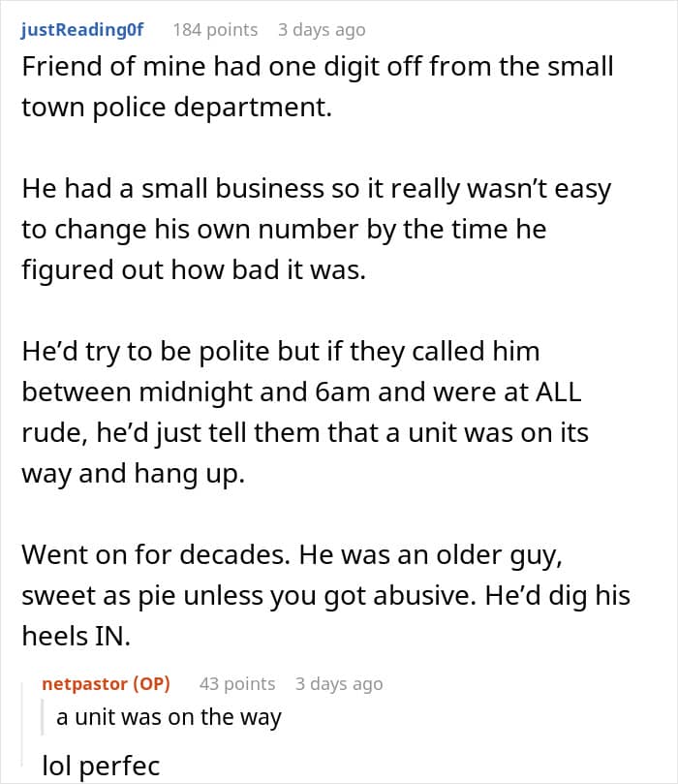Viewport: 678px width, 784px height.
Task: Click paragraph starting "Friend of mine had"
Action: [317, 87]
